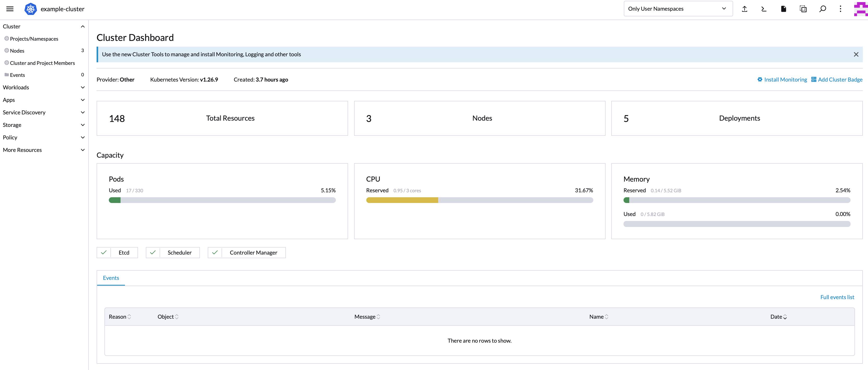Open the hamburger navigation menu icon
Image resolution: width=868 pixels, height=370 pixels.
coord(10,9)
